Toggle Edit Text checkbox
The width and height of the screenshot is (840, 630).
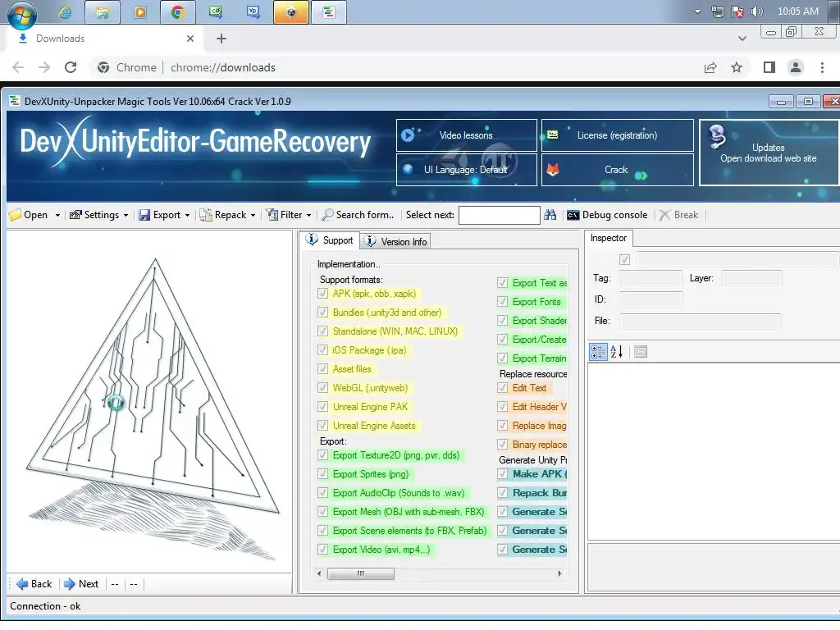point(502,388)
